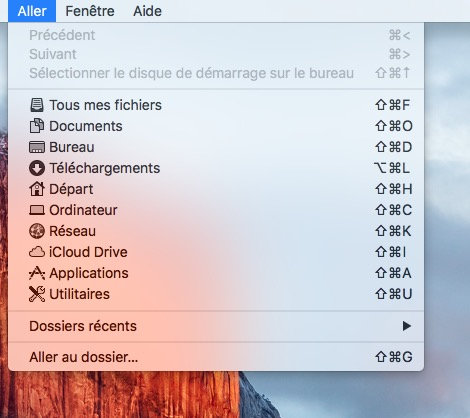Image resolution: width=470 pixels, height=418 pixels.
Task: Open the Dossiers récents submenu
Action: (216, 326)
